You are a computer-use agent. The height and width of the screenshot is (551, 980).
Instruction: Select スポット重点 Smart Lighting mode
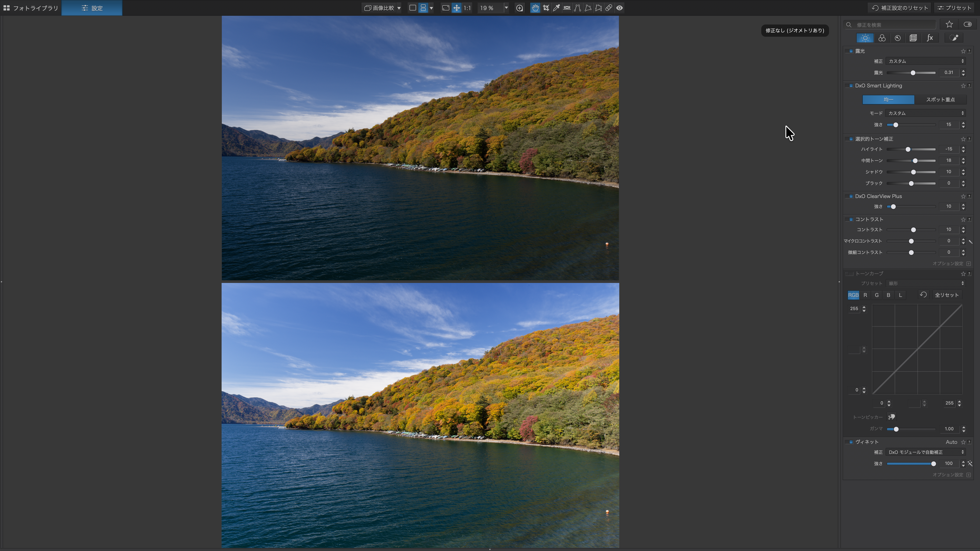click(940, 100)
